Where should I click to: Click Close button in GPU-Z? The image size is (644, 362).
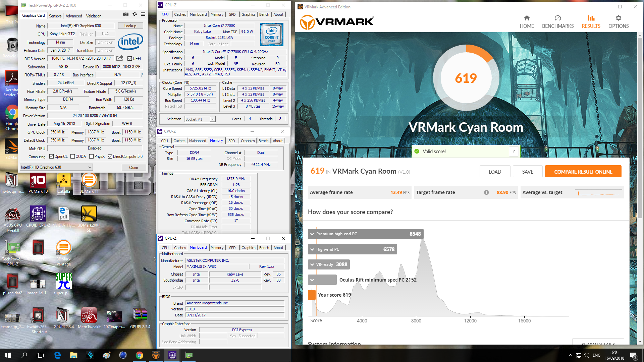pos(133,168)
